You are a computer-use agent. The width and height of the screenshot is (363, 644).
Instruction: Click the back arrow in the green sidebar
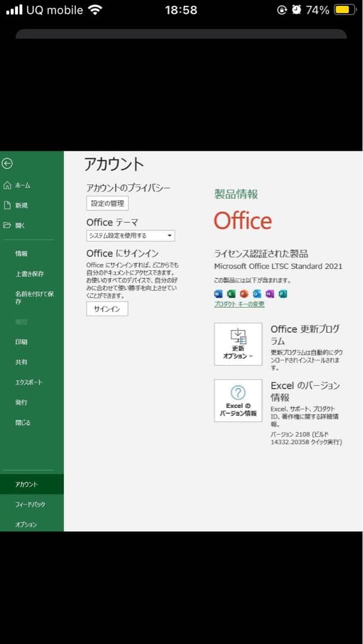point(7,163)
